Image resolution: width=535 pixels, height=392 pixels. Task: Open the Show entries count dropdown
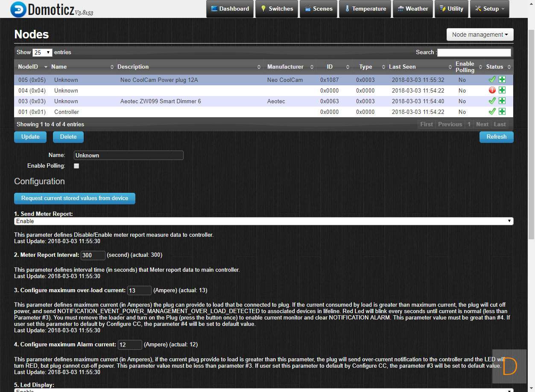tap(42, 52)
